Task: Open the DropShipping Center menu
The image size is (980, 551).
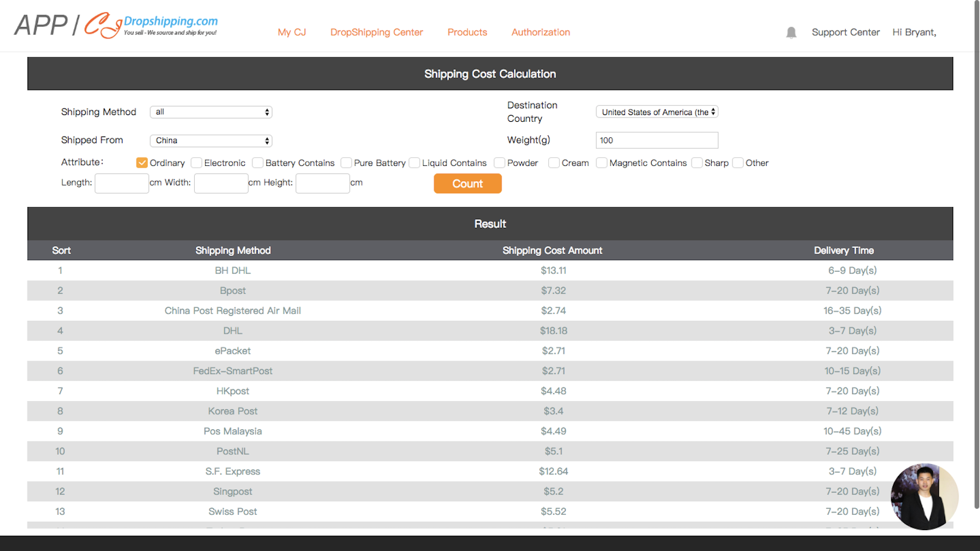Action: [x=377, y=32]
